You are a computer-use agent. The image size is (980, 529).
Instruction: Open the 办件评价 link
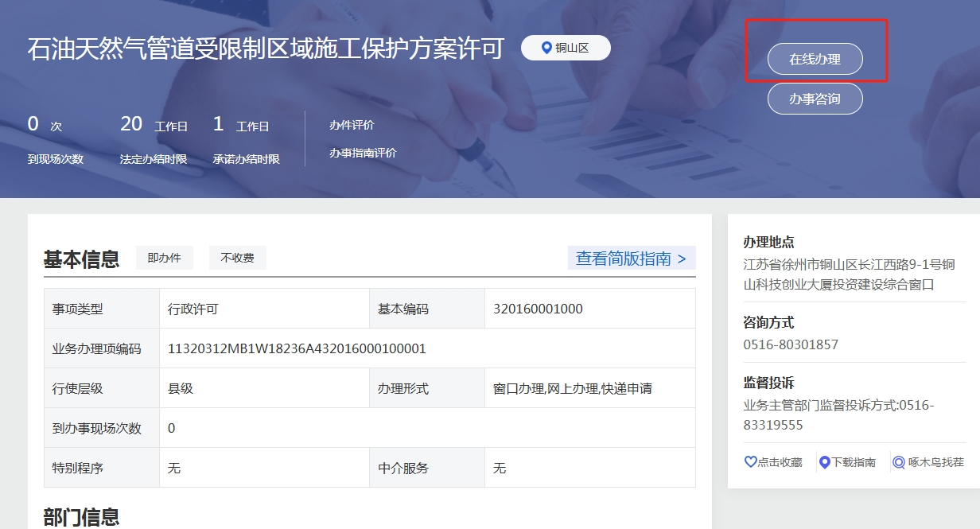pos(352,125)
